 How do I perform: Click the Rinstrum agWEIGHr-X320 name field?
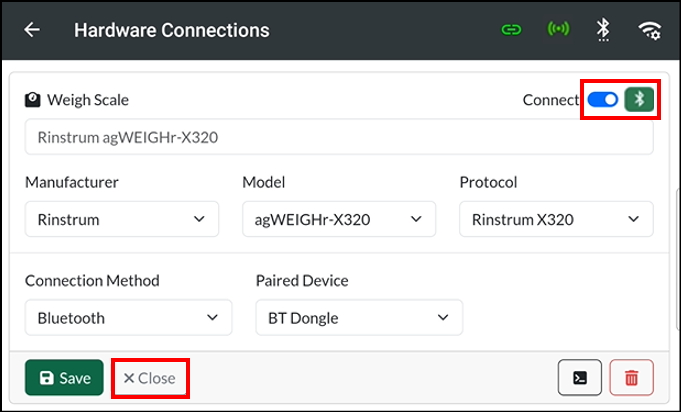[x=339, y=137]
